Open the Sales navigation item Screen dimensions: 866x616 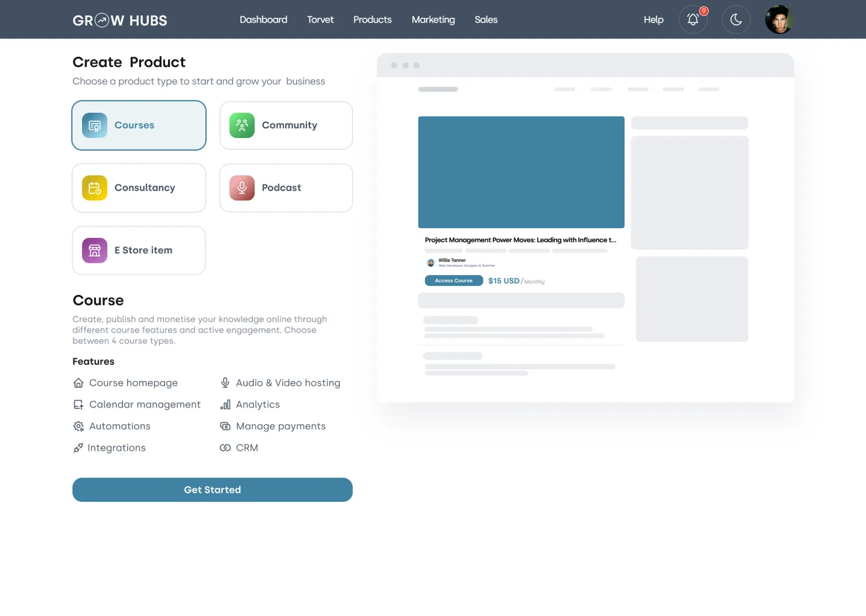click(x=486, y=20)
